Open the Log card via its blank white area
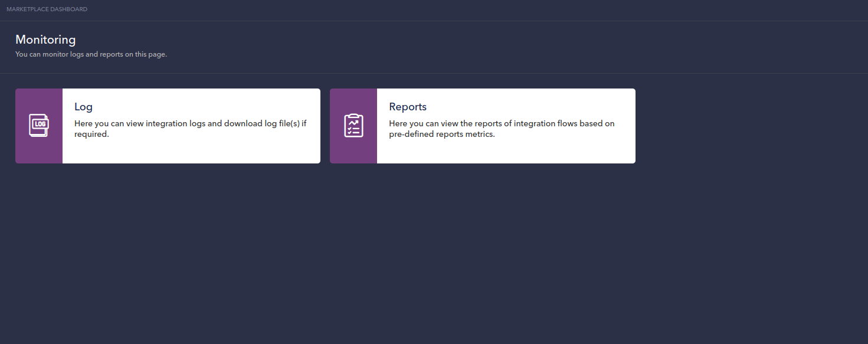Image resolution: width=868 pixels, height=344 pixels. click(236, 152)
